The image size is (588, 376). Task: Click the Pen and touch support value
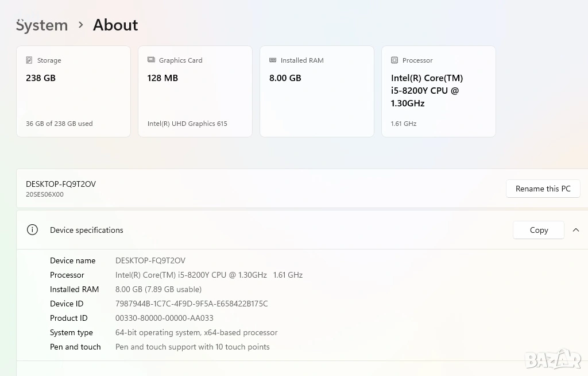tap(192, 347)
